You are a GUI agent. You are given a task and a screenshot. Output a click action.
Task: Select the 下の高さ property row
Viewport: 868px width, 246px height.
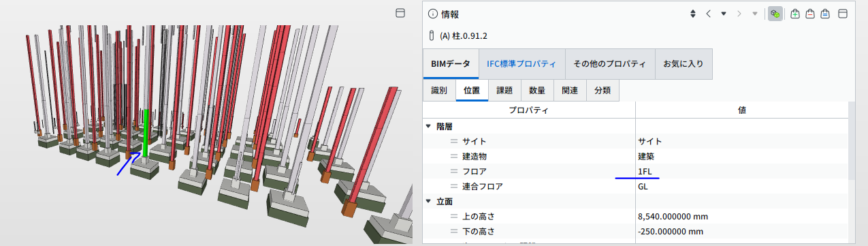[x=635, y=231]
